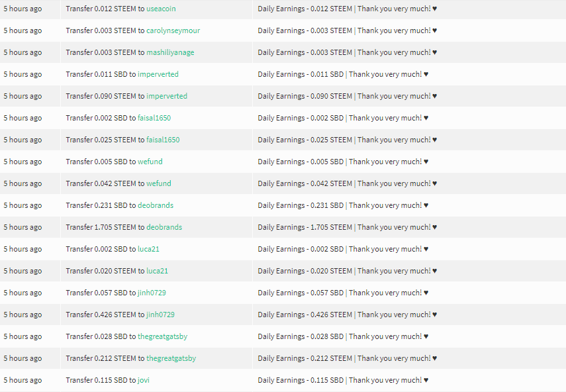The height and width of the screenshot is (392, 566).
Task: Select memo 'Daily Earnings - 0.012 STEEM'
Action: coord(305,9)
